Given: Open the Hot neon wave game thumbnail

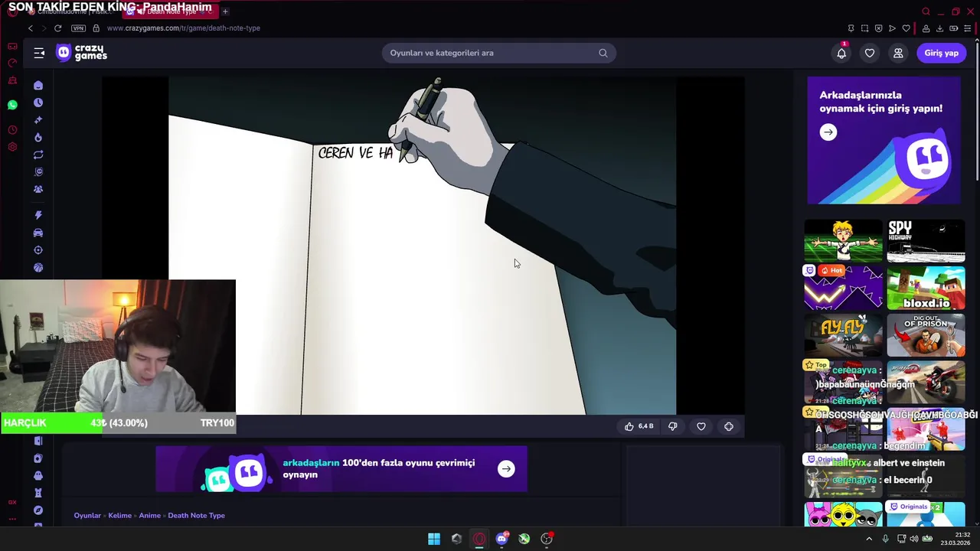Looking at the screenshot, I should click(x=843, y=288).
